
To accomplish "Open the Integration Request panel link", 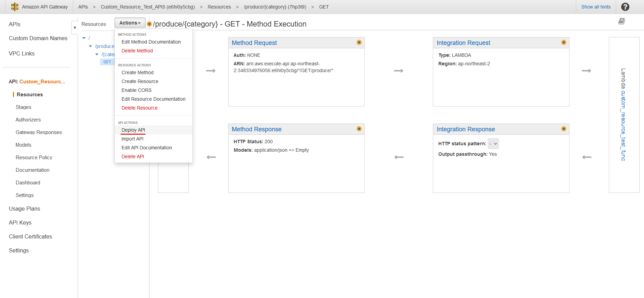I will click(x=464, y=43).
